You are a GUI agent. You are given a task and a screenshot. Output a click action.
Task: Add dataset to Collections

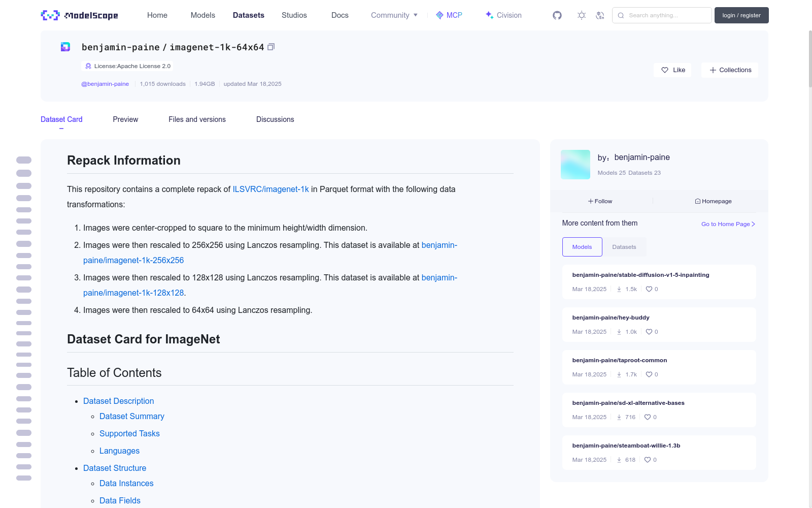[x=730, y=70]
